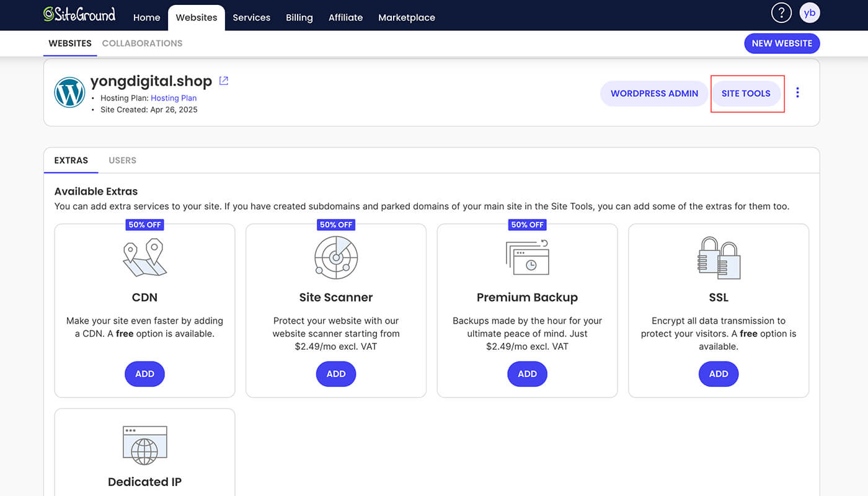Open the three-dot site options menu
This screenshot has width=868, height=496.
tap(797, 93)
